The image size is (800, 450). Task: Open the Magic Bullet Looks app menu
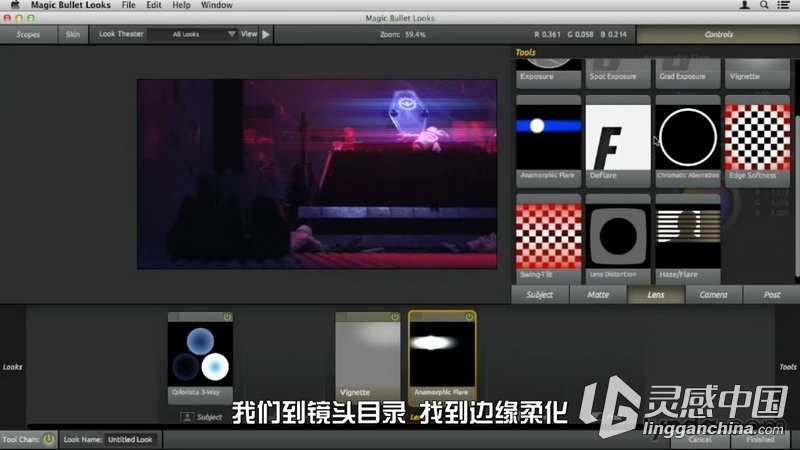[70, 5]
